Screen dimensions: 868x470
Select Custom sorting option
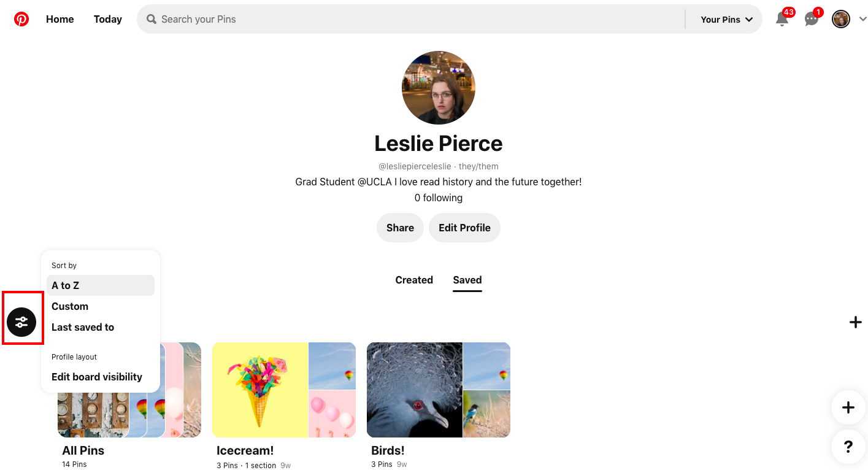pos(70,306)
